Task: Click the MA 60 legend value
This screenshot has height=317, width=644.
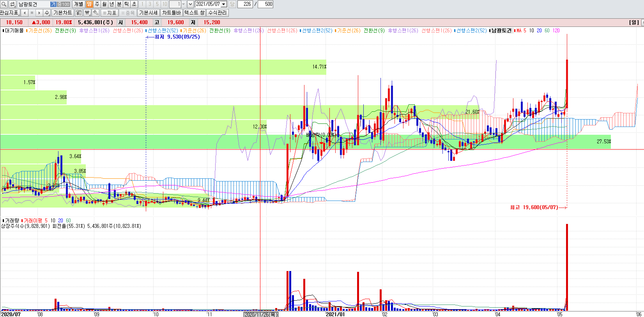Action: pos(547,30)
